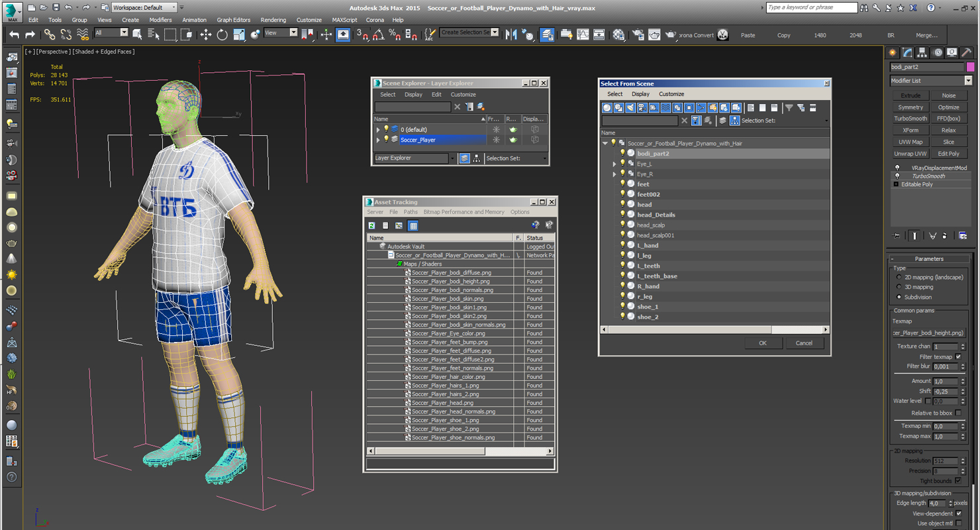Click OK in Select From Scene dialog
Screen dimensions: 980x530
click(x=763, y=343)
